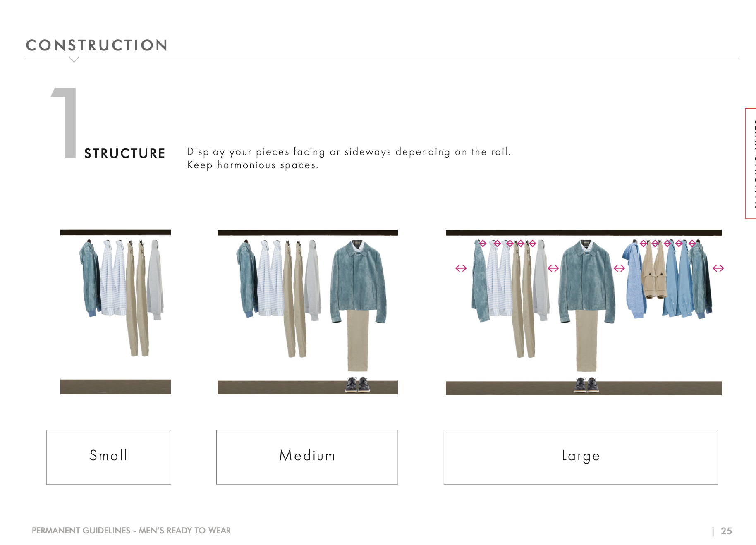Click the pink arrow right of Large rail
Image resolution: width=756 pixels, height=545 pixels.
click(718, 268)
